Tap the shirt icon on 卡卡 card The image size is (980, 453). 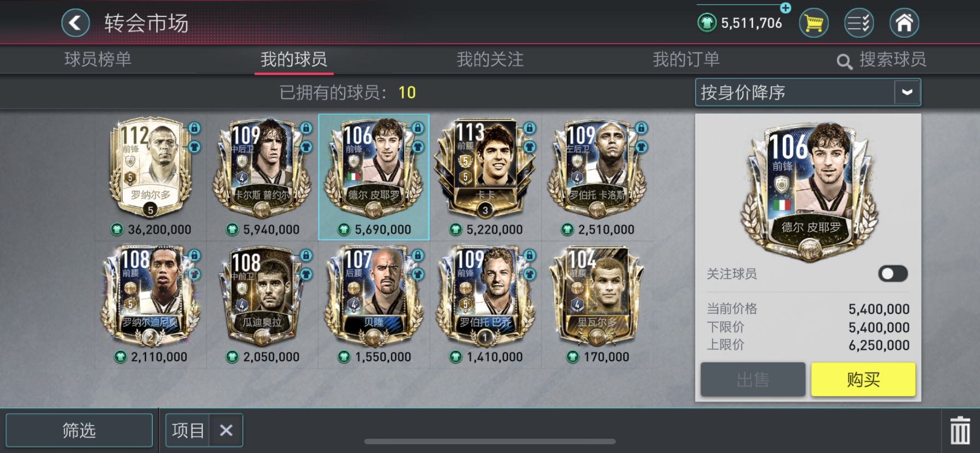[529, 147]
